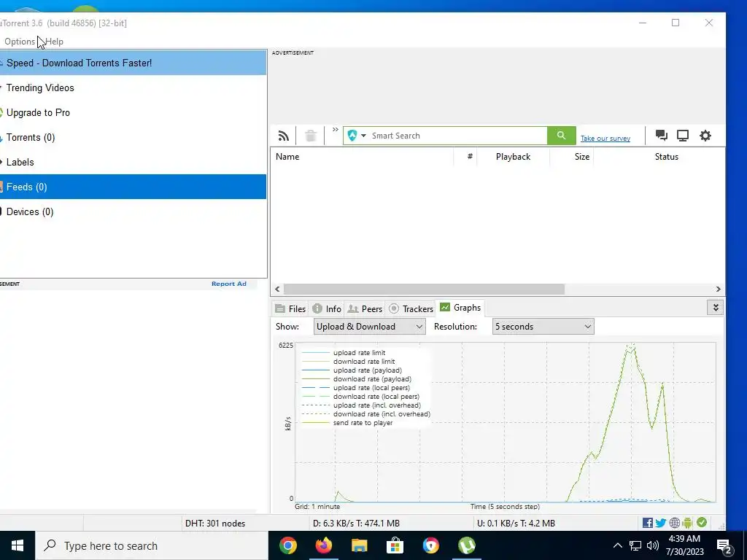The image size is (747, 560).
Task: Switch to the Trackers tab
Action: [411, 308]
